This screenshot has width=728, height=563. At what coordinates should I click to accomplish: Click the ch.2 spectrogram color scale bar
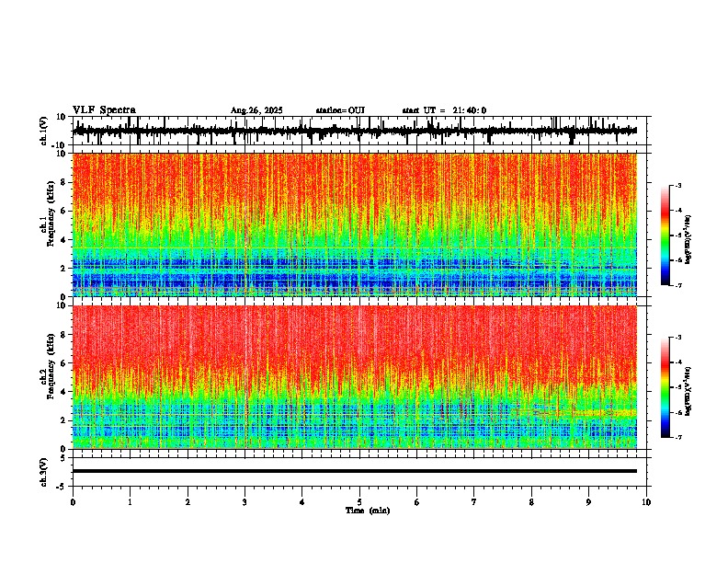[665, 387]
